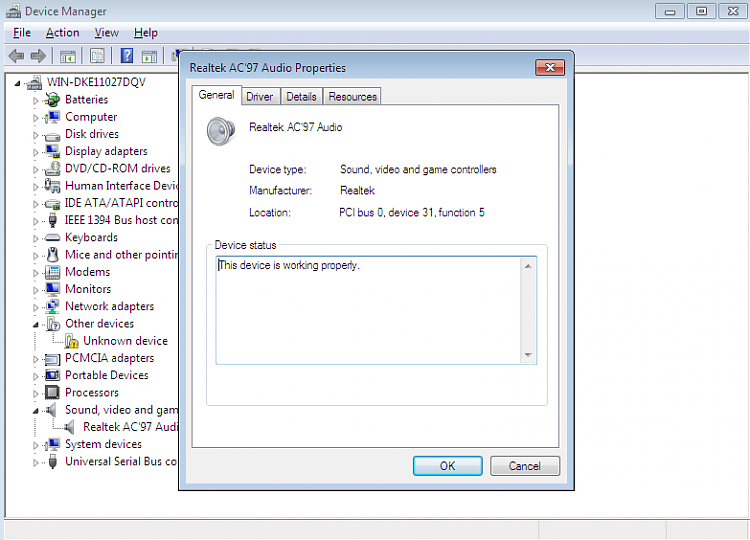Screen dimensions: 750x540
Task: Maximize the Device Manager window
Action: click(701, 11)
